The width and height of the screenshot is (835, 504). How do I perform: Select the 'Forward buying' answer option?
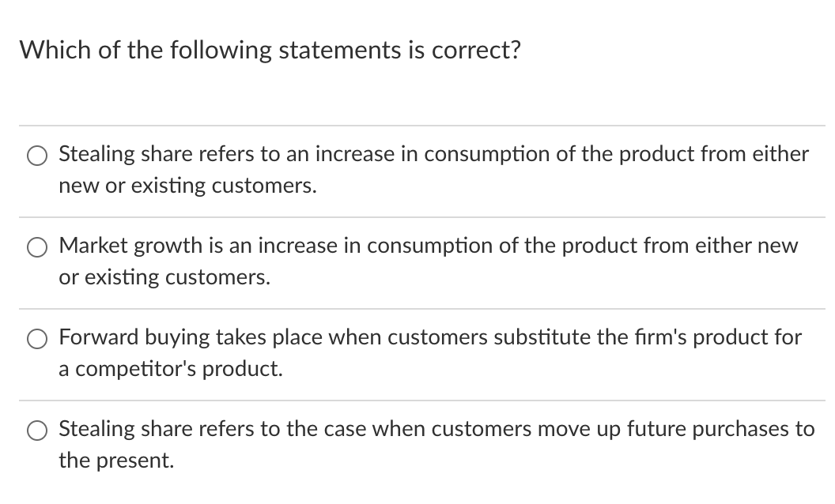tap(36, 339)
